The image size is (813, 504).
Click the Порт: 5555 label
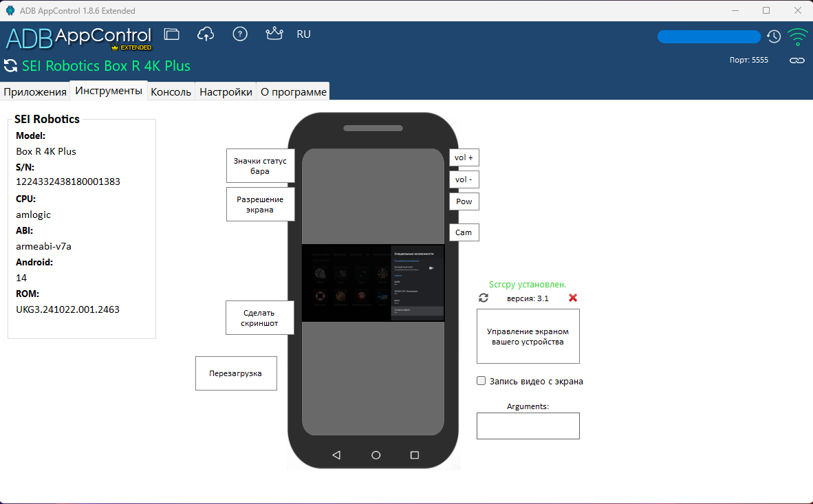pyautogui.click(x=749, y=60)
